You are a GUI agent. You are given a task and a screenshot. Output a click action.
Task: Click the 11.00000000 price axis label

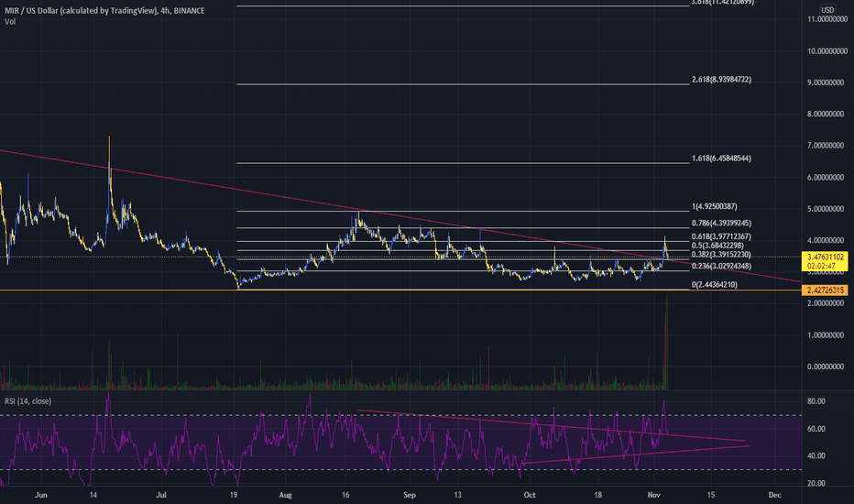click(827, 19)
